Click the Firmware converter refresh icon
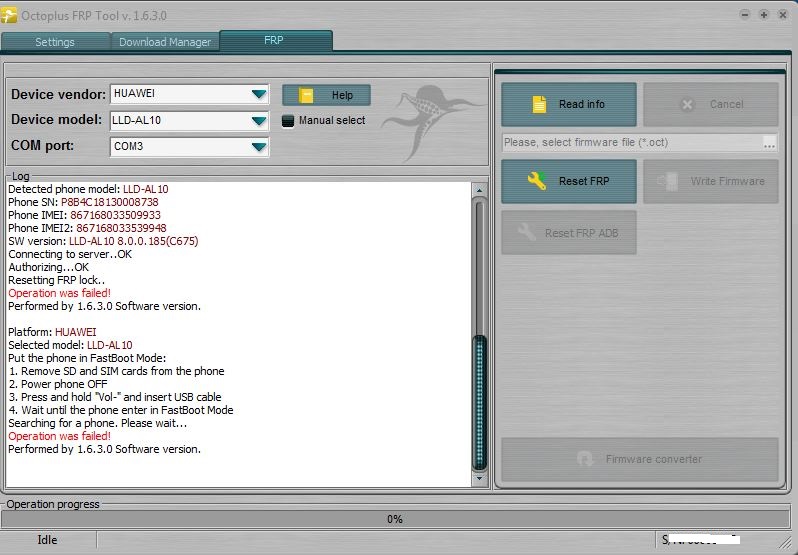Image resolution: width=798 pixels, height=555 pixels. point(585,459)
